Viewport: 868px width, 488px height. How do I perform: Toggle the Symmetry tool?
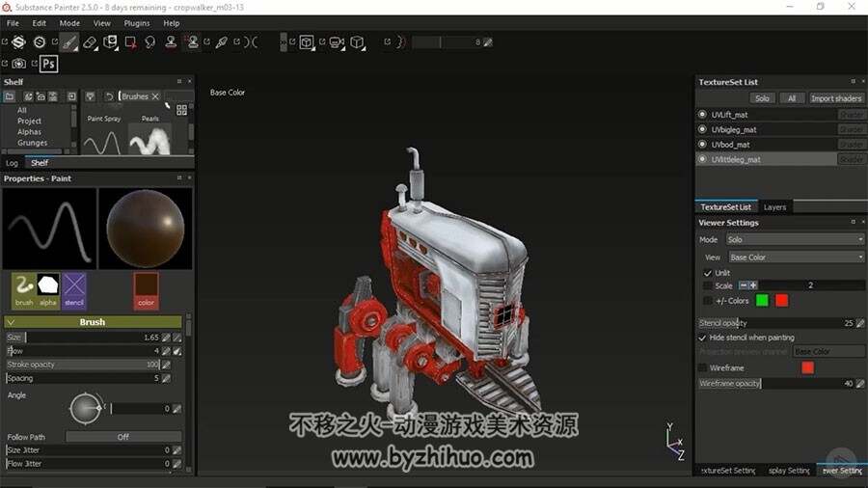coord(251,42)
